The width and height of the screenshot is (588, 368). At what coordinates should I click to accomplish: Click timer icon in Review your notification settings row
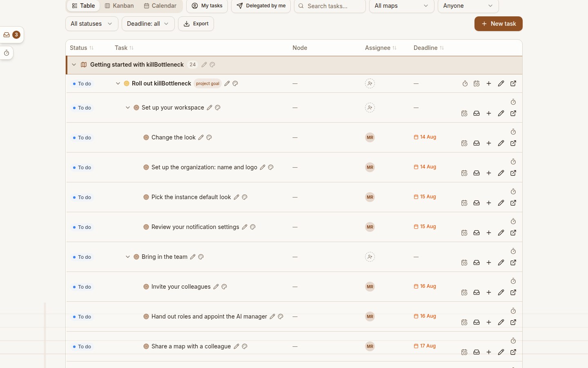click(513, 221)
